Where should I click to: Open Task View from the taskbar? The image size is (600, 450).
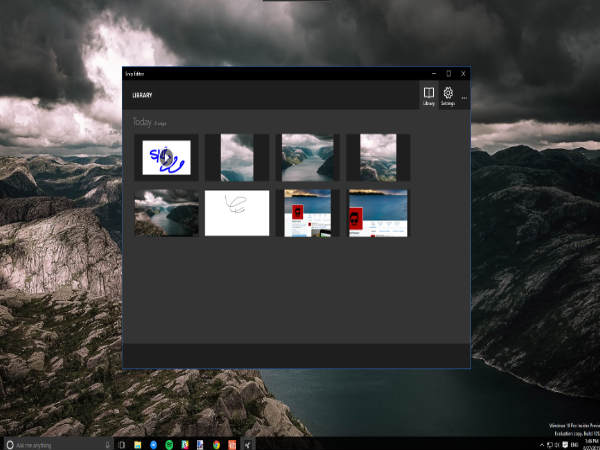(122, 443)
